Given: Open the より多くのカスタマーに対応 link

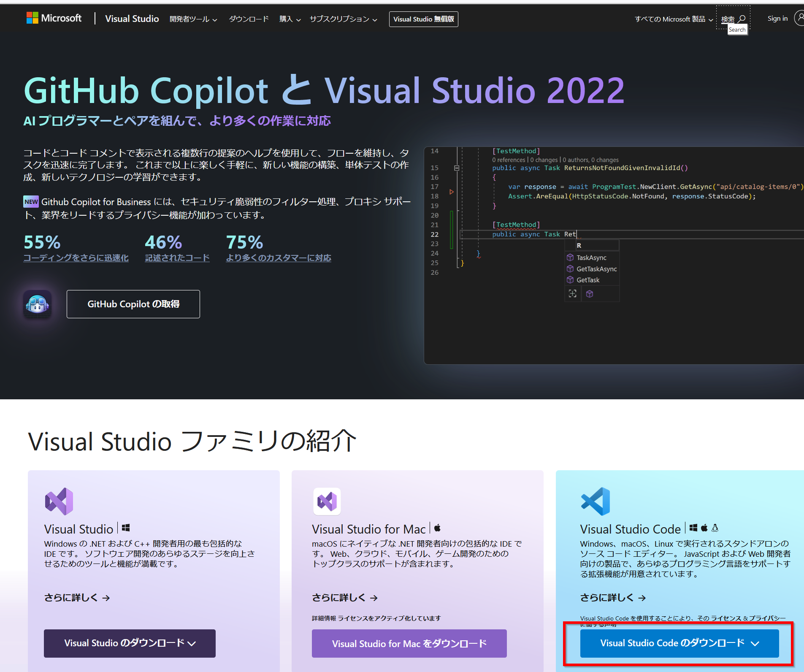Looking at the screenshot, I should tap(279, 258).
